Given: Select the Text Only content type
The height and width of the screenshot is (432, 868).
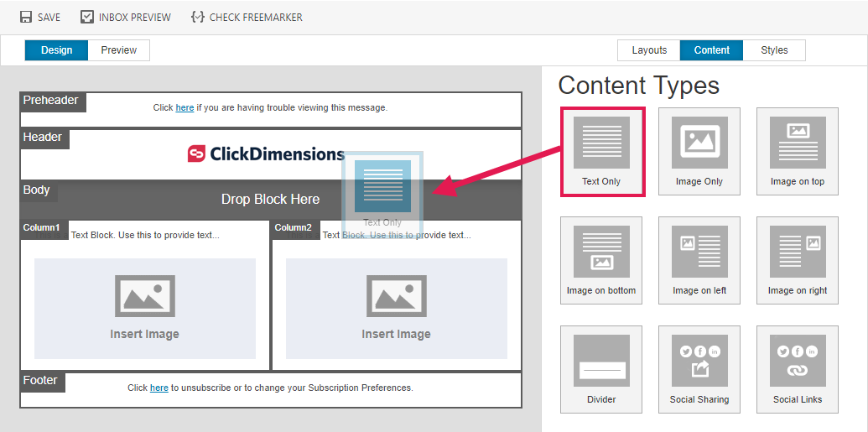Looking at the screenshot, I should pos(601,151).
